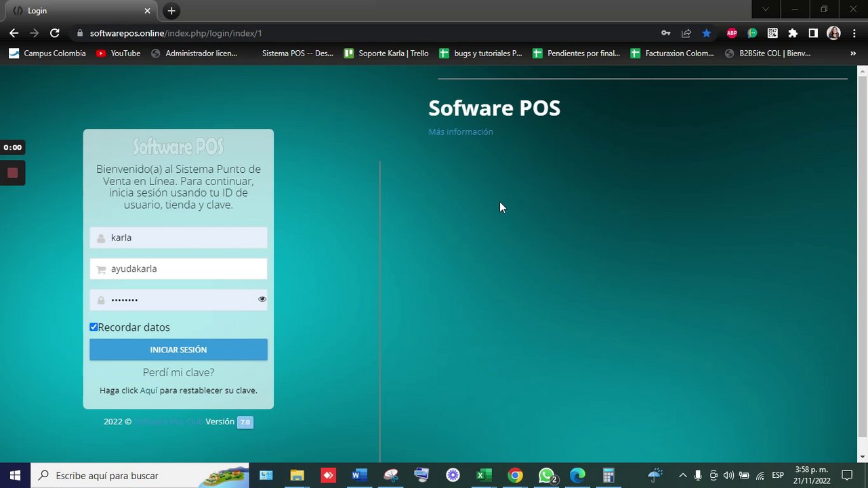Toggle the Recordar datos checkbox

[94, 327]
